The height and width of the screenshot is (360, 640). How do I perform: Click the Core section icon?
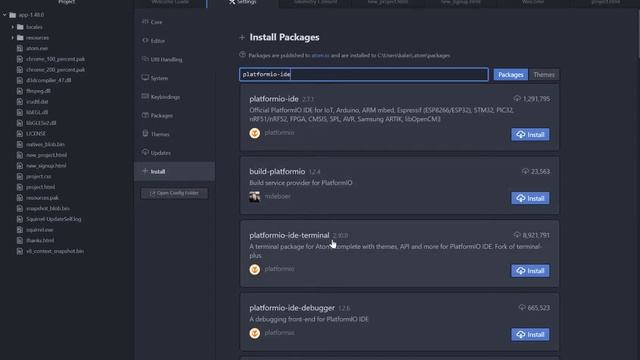(145, 22)
